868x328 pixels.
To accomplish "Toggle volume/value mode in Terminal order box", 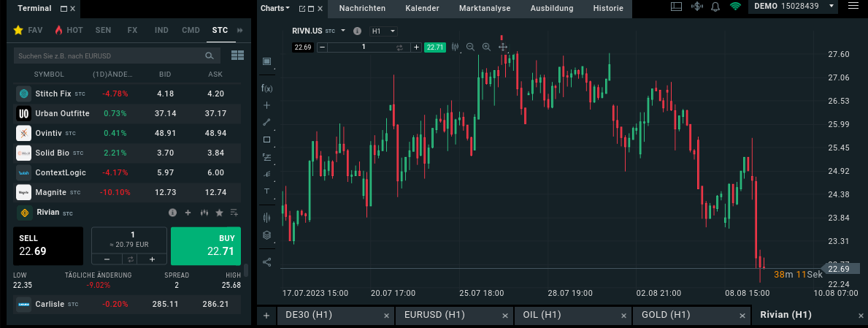I will pyautogui.click(x=129, y=259).
